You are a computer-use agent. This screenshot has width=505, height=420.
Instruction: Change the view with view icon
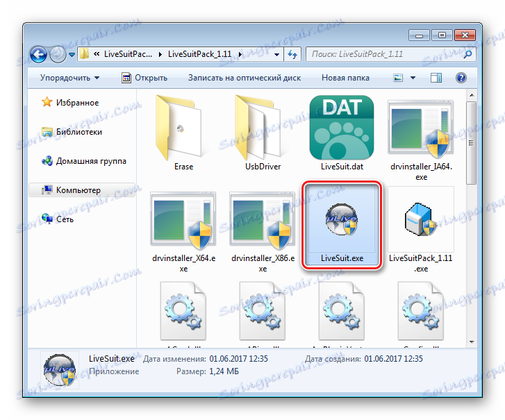[x=398, y=78]
